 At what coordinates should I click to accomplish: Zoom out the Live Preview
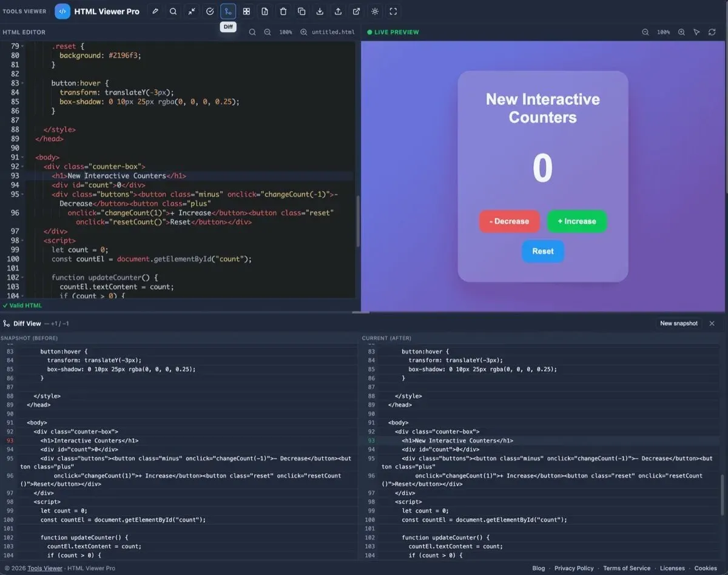(x=645, y=32)
